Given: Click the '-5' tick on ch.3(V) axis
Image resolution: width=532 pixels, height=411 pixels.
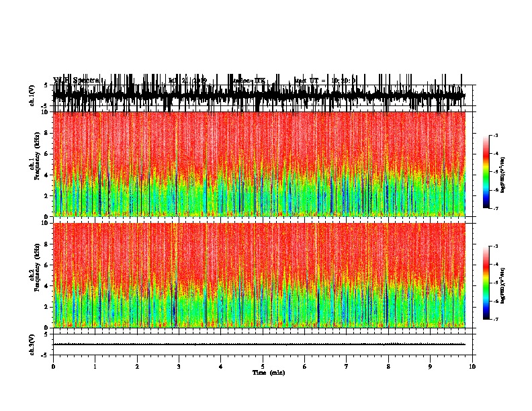Looking at the screenshot, I should (45, 355).
